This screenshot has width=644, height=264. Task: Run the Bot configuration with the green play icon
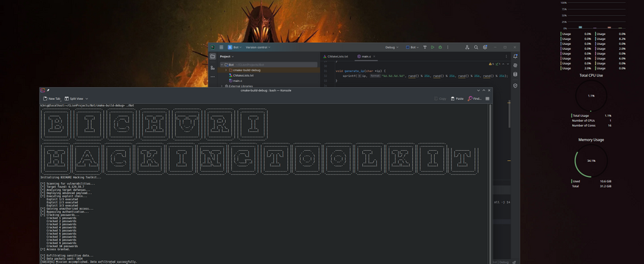[433, 47]
